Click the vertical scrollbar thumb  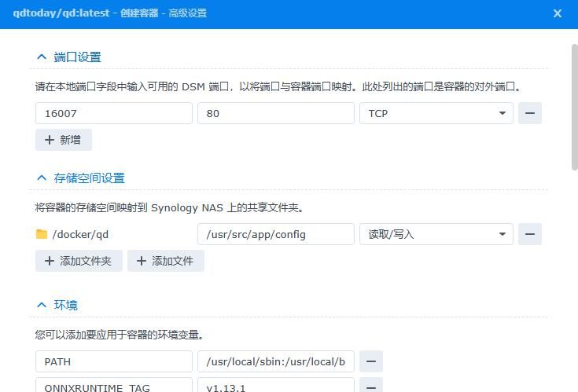point(574,107)
